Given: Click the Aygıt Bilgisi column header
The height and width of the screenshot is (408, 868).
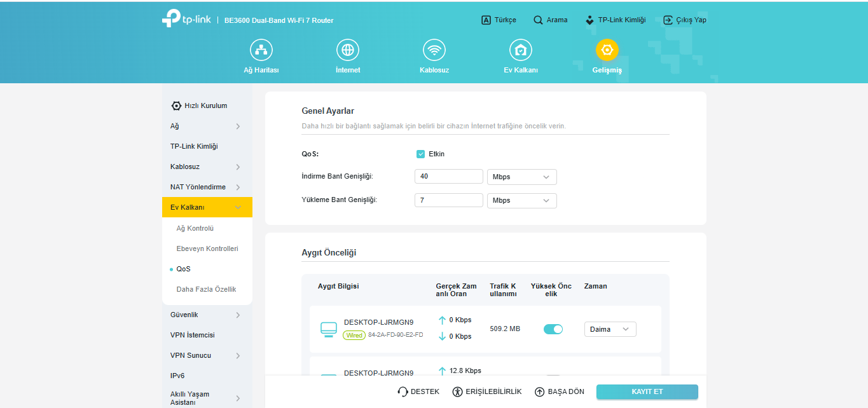Looking at the screenshot, I should point(338,286).
